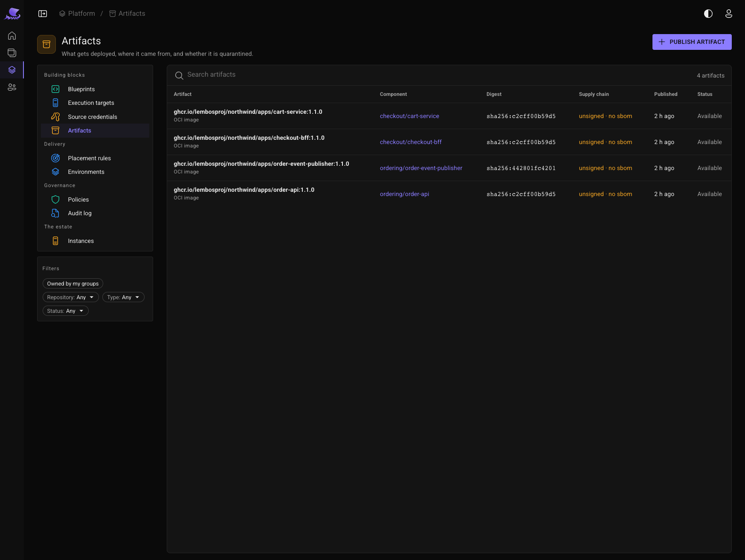The image size is (745, 560).
Task: Click digest sha256:442801fc4201
Action: point(521,168)
